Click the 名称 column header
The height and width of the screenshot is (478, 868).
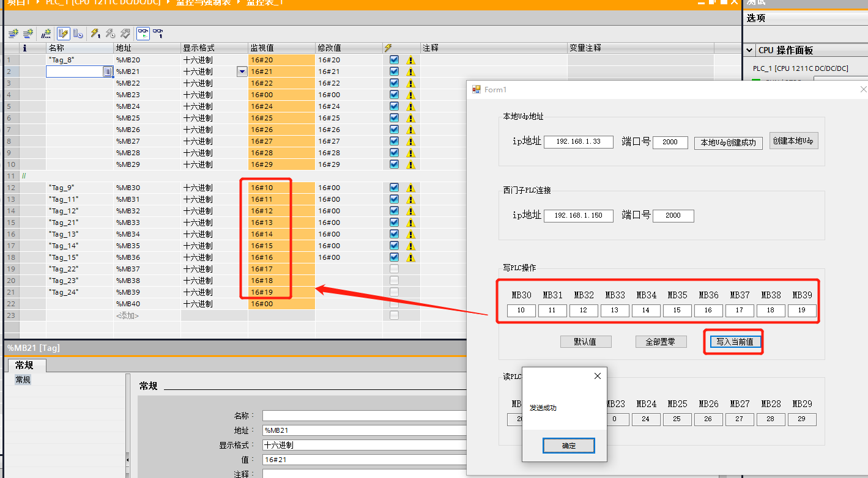80,48
